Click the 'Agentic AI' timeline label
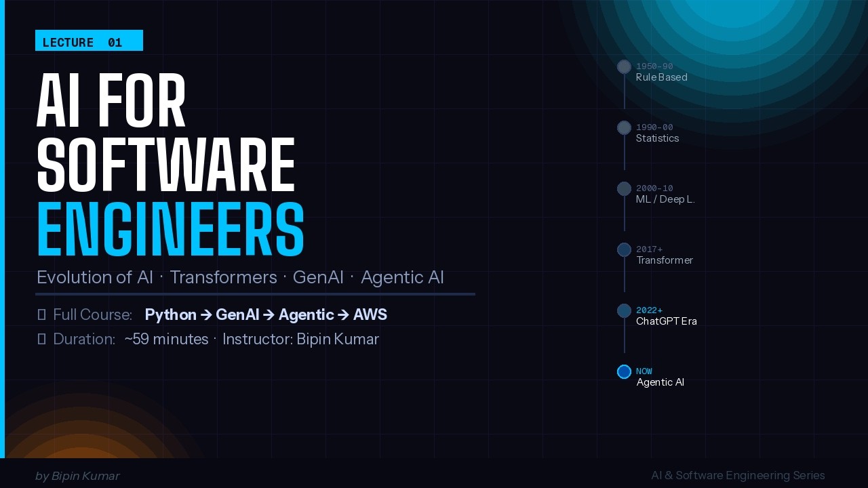The image size is (868, 488). [x=660, y=382]
